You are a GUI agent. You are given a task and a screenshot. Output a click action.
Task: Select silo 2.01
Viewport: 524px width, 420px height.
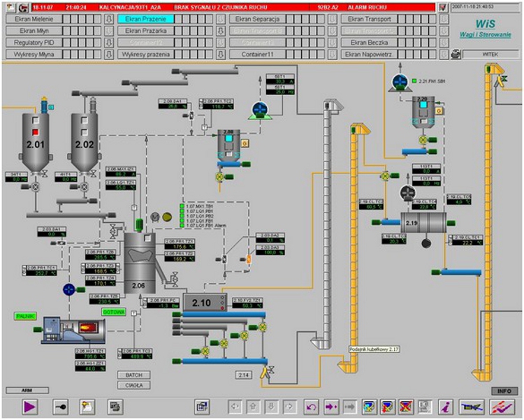pos(36,143)
